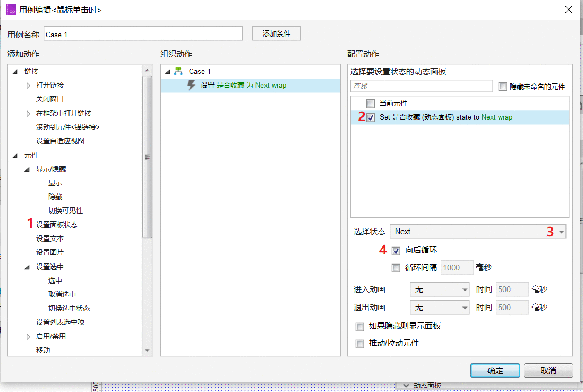583x392 pixels.
Task: Click the 取消 button
Action: click(548, 370)
